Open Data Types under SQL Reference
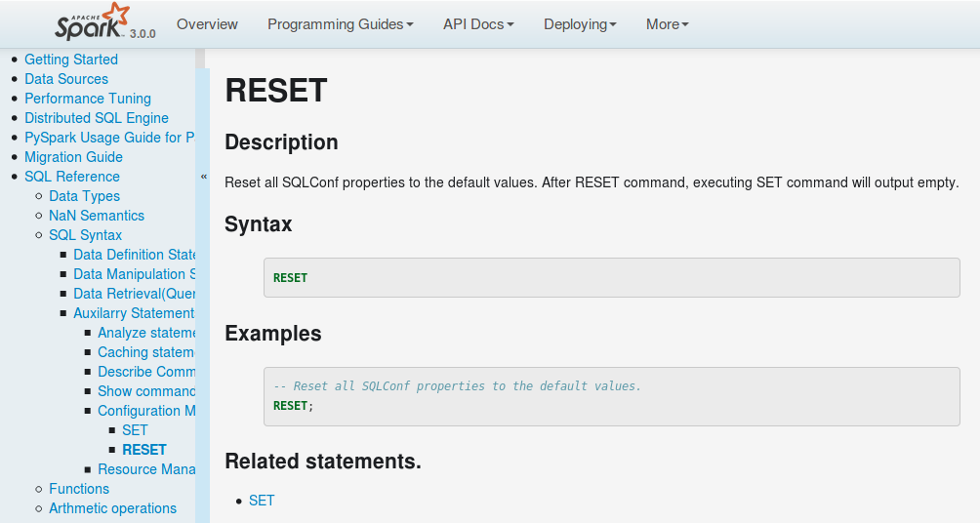This screenshot has height=523, width=980. pyautogui.click(x=84, y=196)
